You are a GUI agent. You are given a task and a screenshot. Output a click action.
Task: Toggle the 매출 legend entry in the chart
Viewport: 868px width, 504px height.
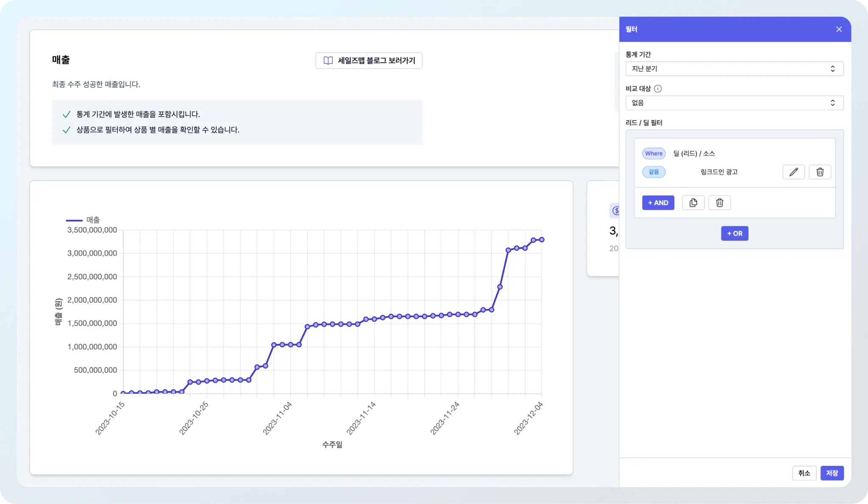(x=83, y=220)
